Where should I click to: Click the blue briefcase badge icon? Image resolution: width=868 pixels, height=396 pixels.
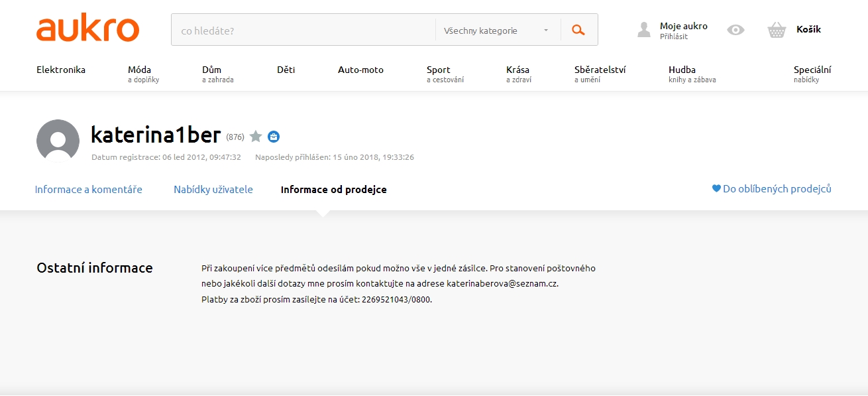pos(274,137)
